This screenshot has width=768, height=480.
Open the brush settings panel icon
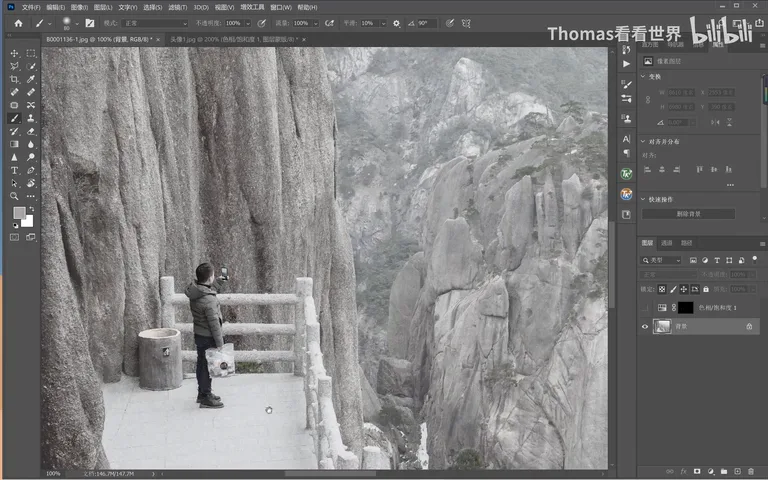pyautogui.click(x=90, y=23)
